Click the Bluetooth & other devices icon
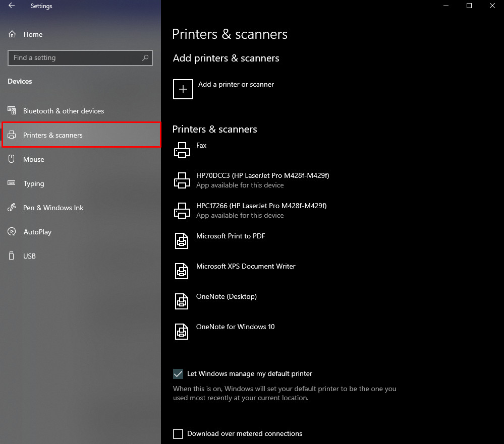504x444 pixels. pyautogui.click(x=12, y=110)
